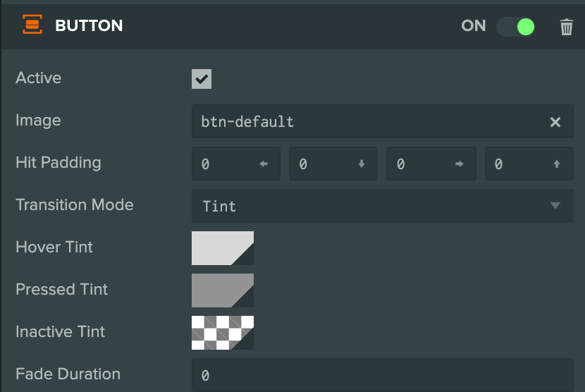The image size is (585, 392).
Task: Open the Hover Tint color picker
Action: 223,248
